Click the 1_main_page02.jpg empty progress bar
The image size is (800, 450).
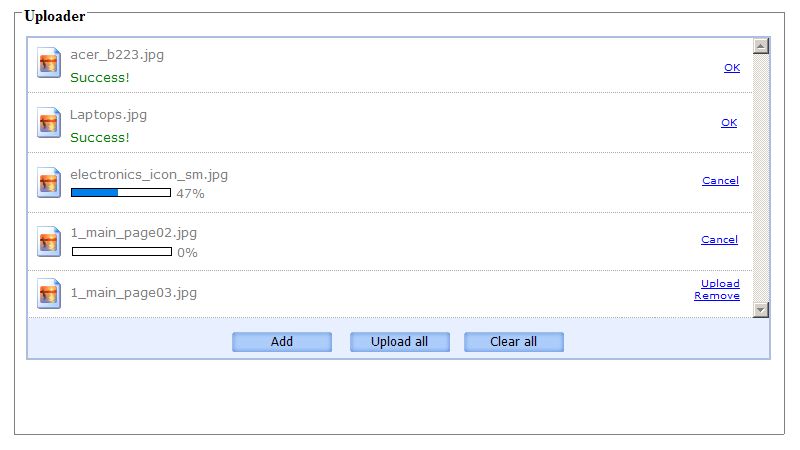121,251
